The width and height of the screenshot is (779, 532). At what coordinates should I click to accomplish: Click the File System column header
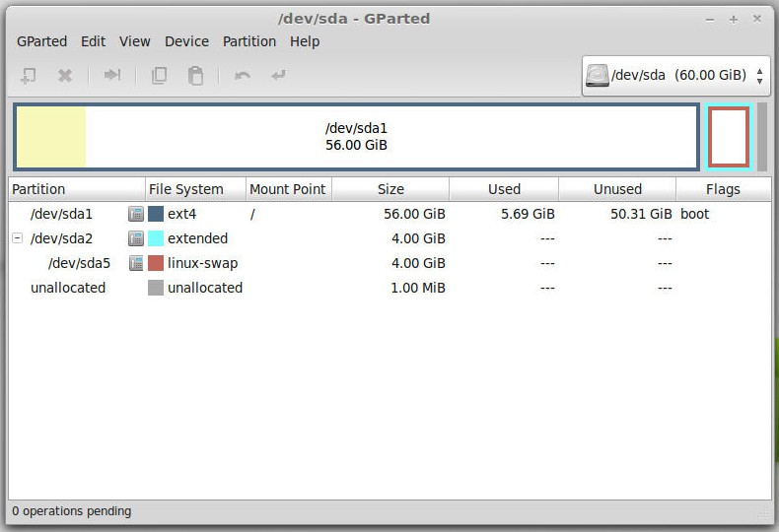[186, 189]
